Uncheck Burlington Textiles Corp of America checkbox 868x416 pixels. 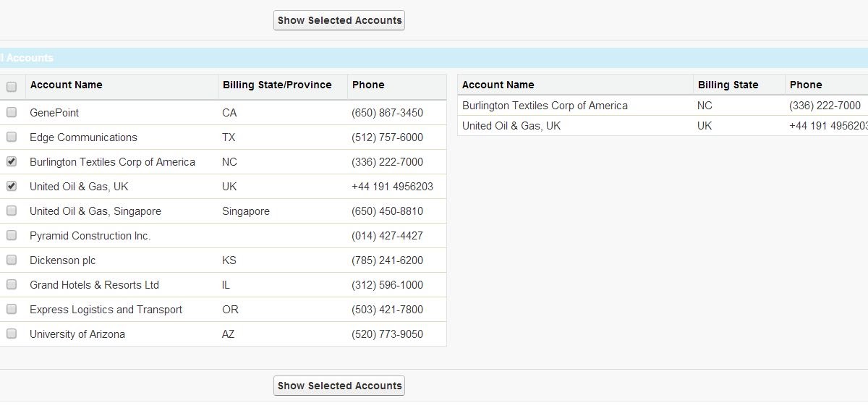pos(12,161)
